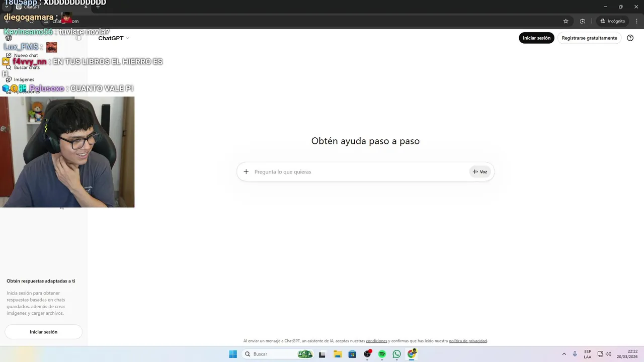
Task: Expand the hidden system tray icons
Action: 564,354
